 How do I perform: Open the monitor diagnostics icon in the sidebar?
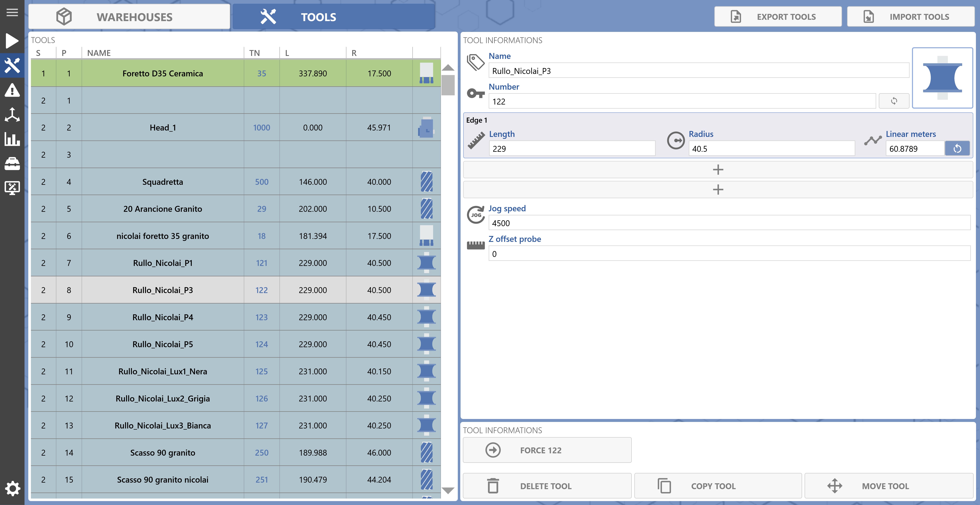click(12, 188)
